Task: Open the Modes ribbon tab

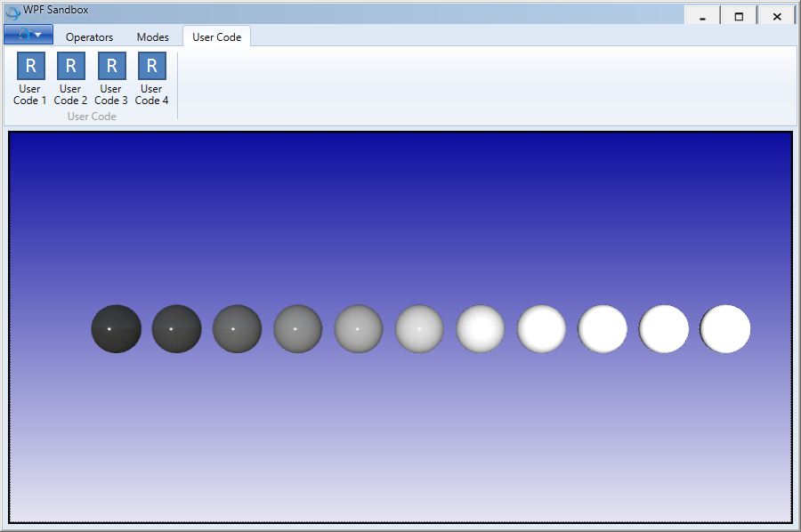Action: click(152, 37)
